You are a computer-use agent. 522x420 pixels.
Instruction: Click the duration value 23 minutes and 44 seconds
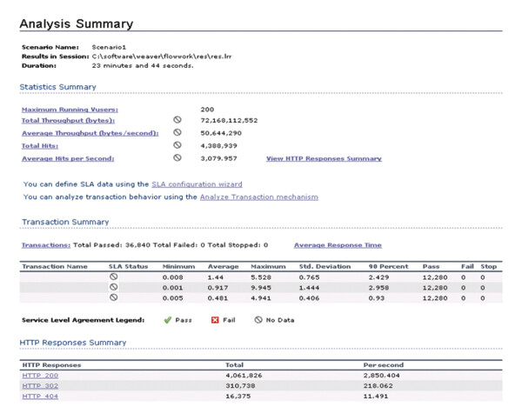pos(143,65)
